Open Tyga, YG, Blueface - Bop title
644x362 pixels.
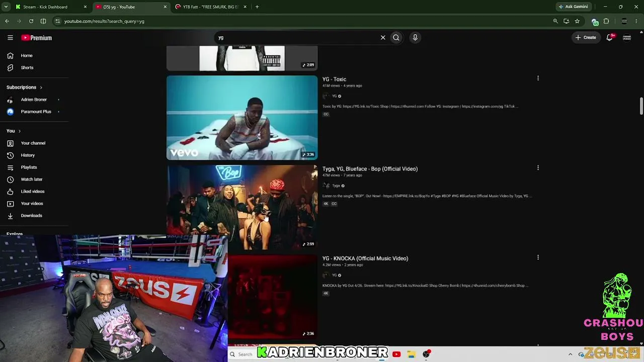pyautogui.click(x=370, y=169)
